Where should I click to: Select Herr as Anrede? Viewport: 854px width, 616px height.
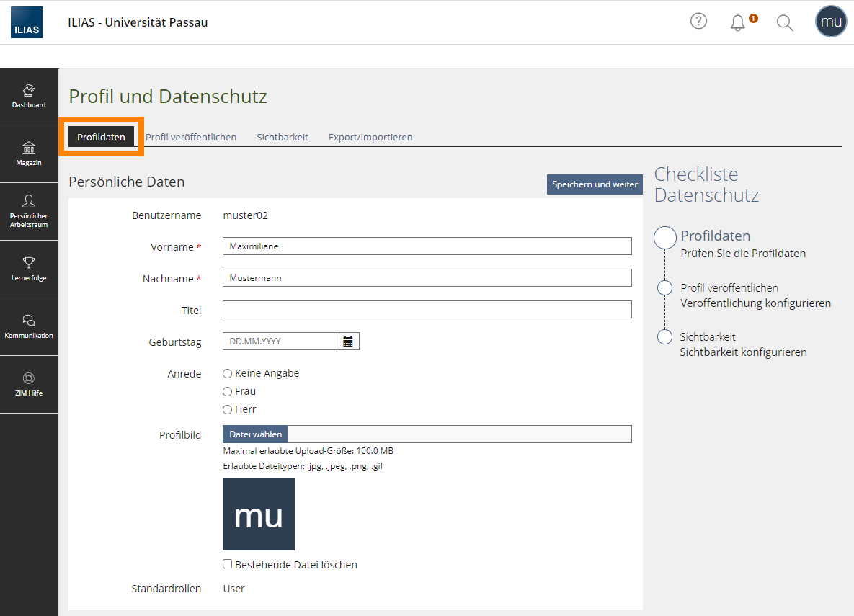228,409
